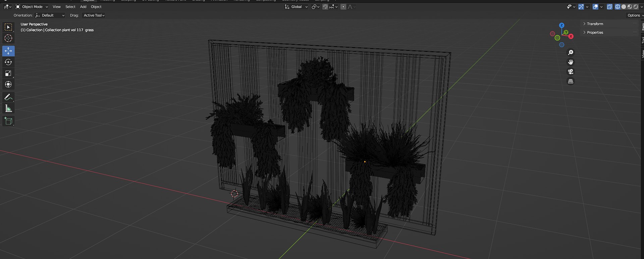
Task: Open the Add menu
Action: click(83, 7)
